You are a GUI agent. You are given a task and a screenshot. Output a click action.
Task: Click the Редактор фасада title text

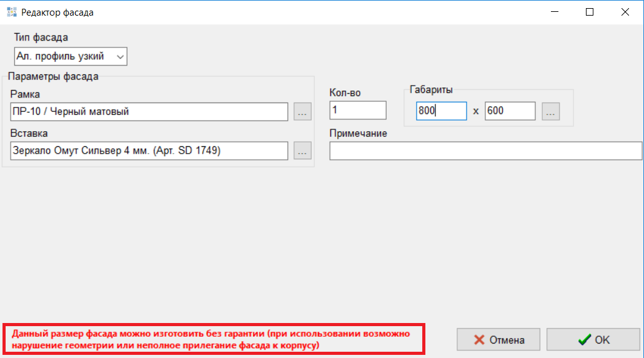57,12
